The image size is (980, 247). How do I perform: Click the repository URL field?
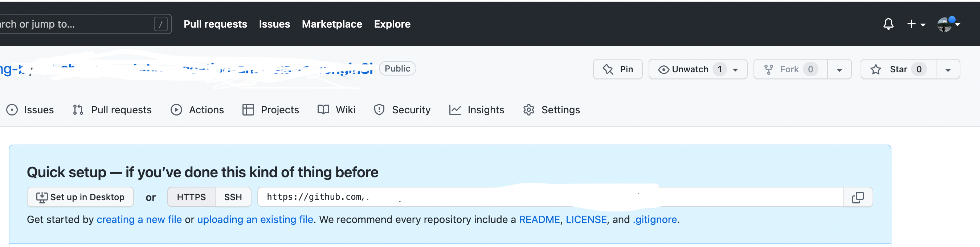coord(550,197)
